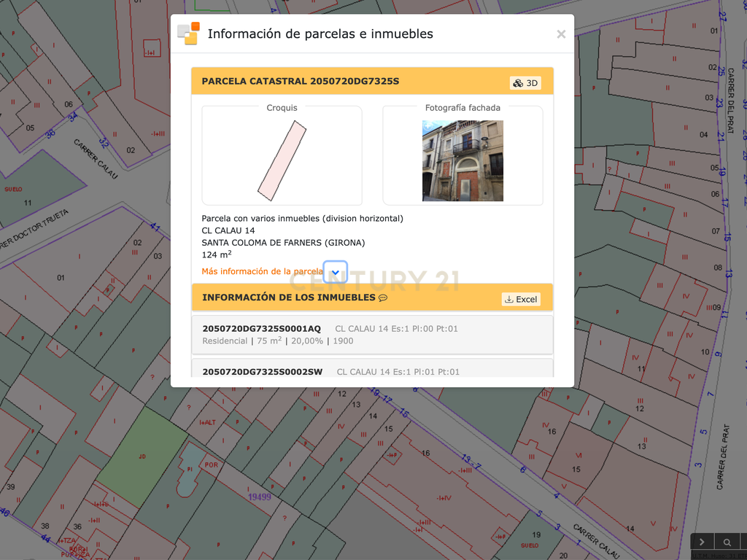Image resolution: width=747 pixels, height=560 pixels.
Task: Click the comment icon beside 'INFORMACIÓN DE LOS INMUEBLES'
Action: point(383,298)
